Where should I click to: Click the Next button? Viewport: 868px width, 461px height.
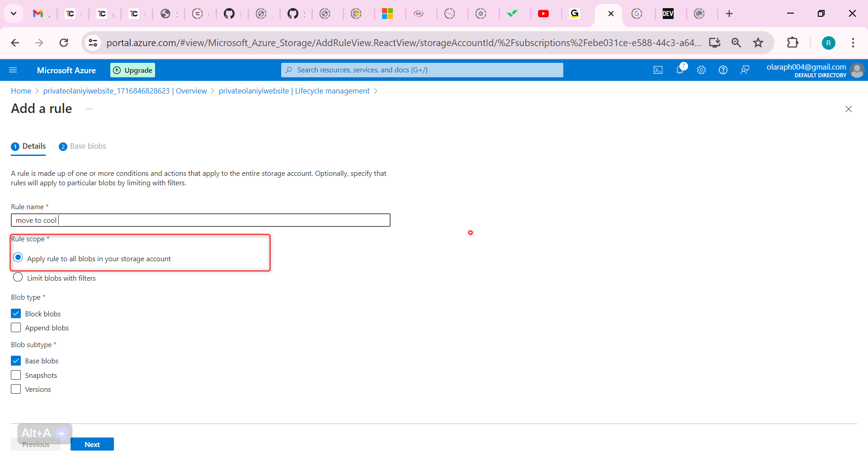pyautogui.click(x=92, y=444)
